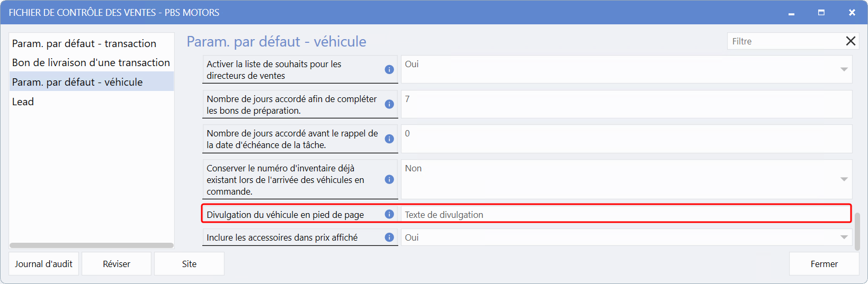Select Param. par défaut - transaction section

[84, 43]
